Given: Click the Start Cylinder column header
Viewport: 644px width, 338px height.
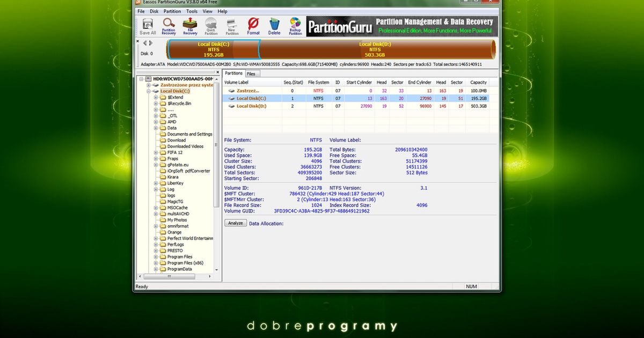Looking at the screenshot, I should 359,83.
